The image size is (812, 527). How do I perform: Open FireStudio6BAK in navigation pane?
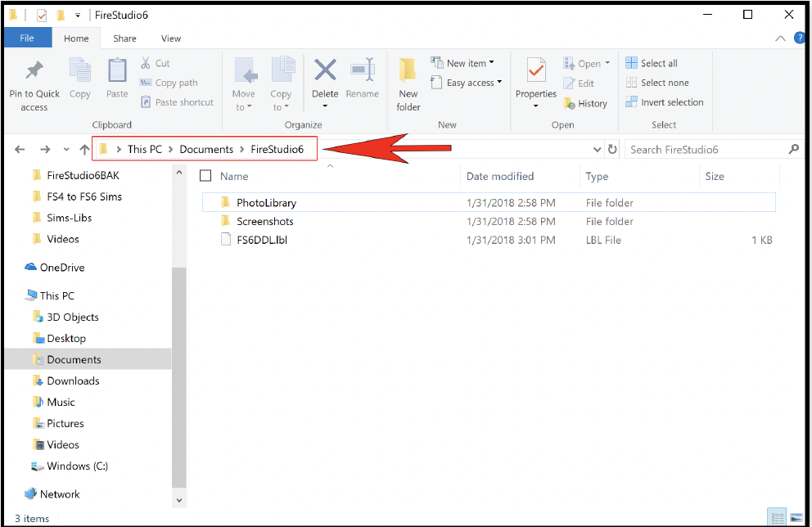coord(83,175)
